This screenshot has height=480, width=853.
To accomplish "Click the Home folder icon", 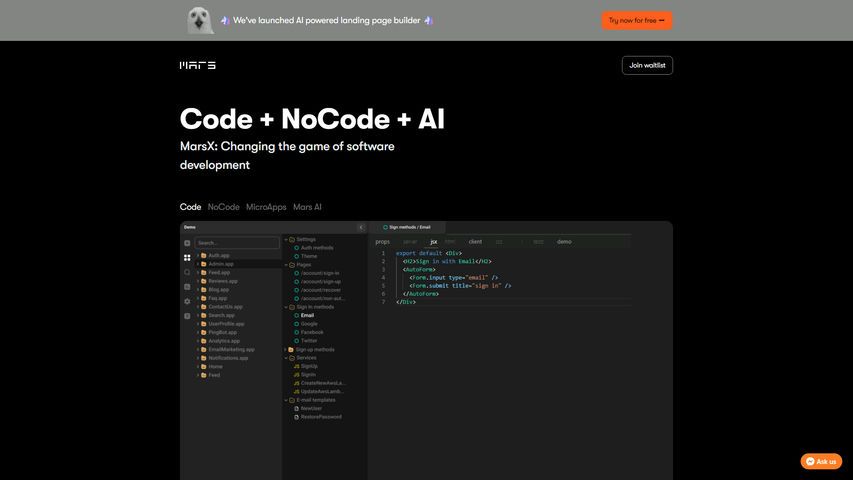I will point(203,366).
